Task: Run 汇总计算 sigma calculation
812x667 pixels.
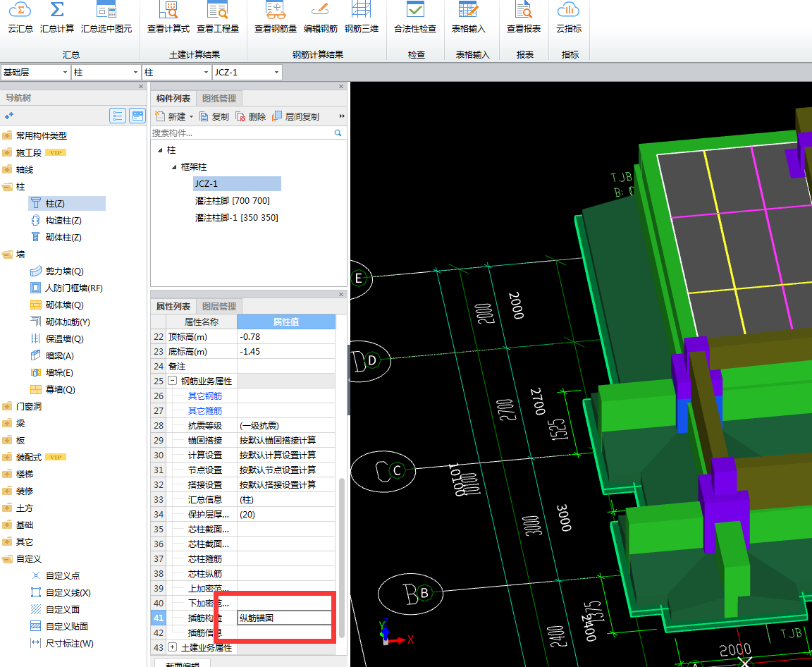Action: tap(57, 18)
